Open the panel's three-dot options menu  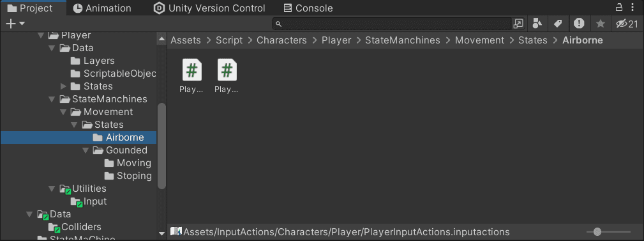tap(633, 7)
